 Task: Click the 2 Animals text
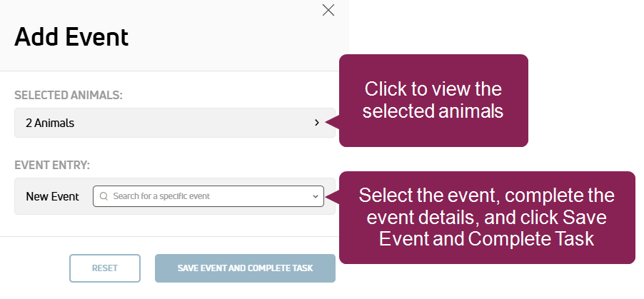(x=50, y=123)
